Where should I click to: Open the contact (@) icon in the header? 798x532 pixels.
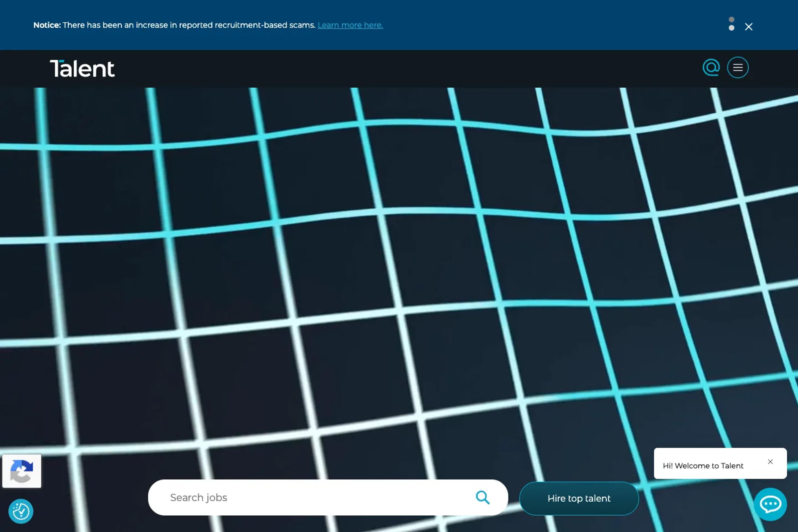pyautogui.click(x=711, y=67)
